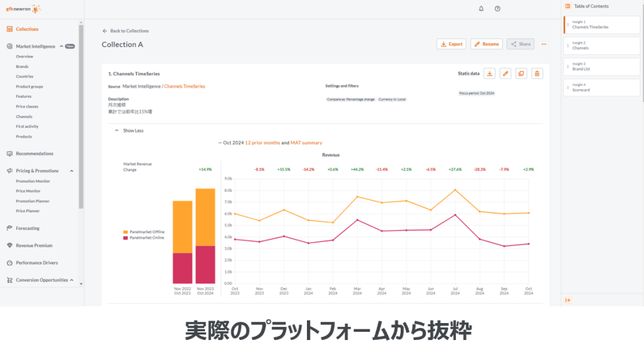
Task: Click the MAT summary link
Action: 306,143
